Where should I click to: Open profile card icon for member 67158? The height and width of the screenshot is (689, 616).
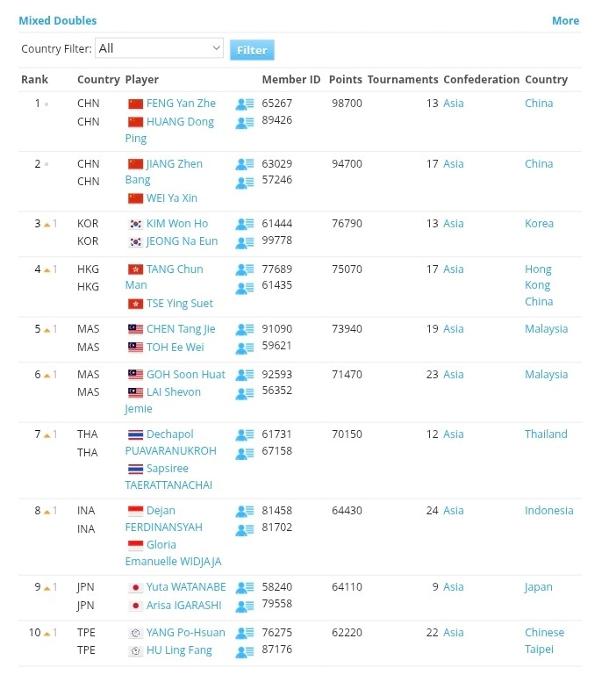[x=244, y=453]
